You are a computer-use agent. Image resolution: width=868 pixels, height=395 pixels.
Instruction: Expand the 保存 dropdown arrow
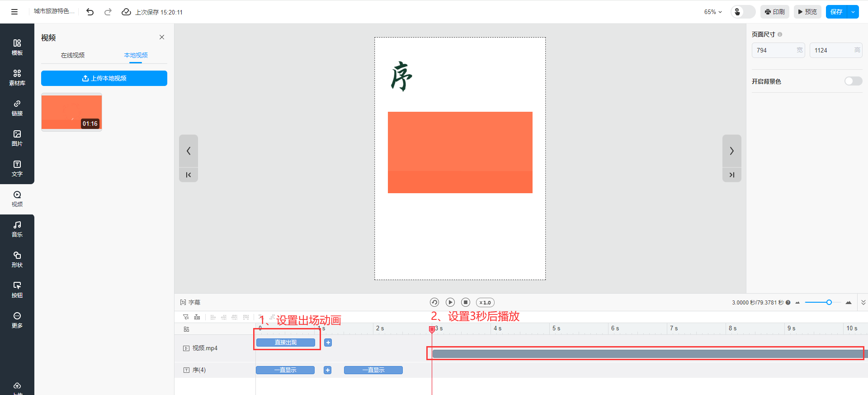pyautogui.click(x=853, y=12)
